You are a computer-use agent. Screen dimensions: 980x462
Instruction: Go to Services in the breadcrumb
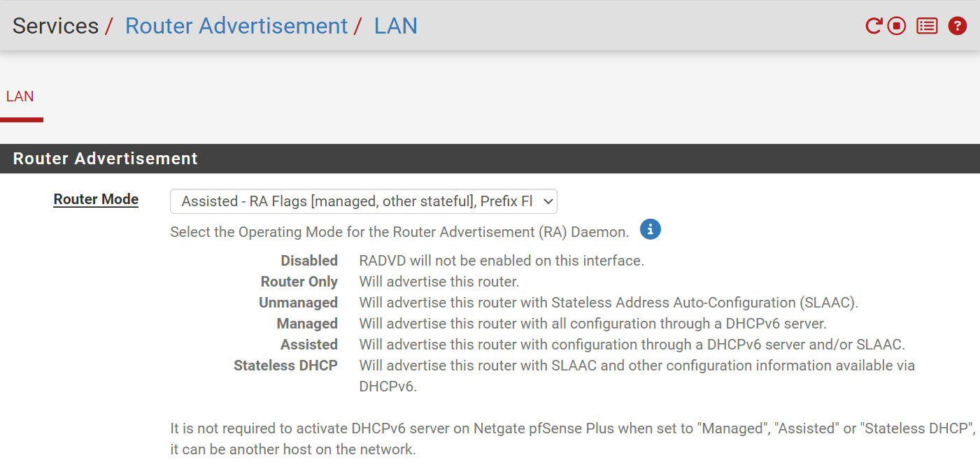[x=55, y=26]
